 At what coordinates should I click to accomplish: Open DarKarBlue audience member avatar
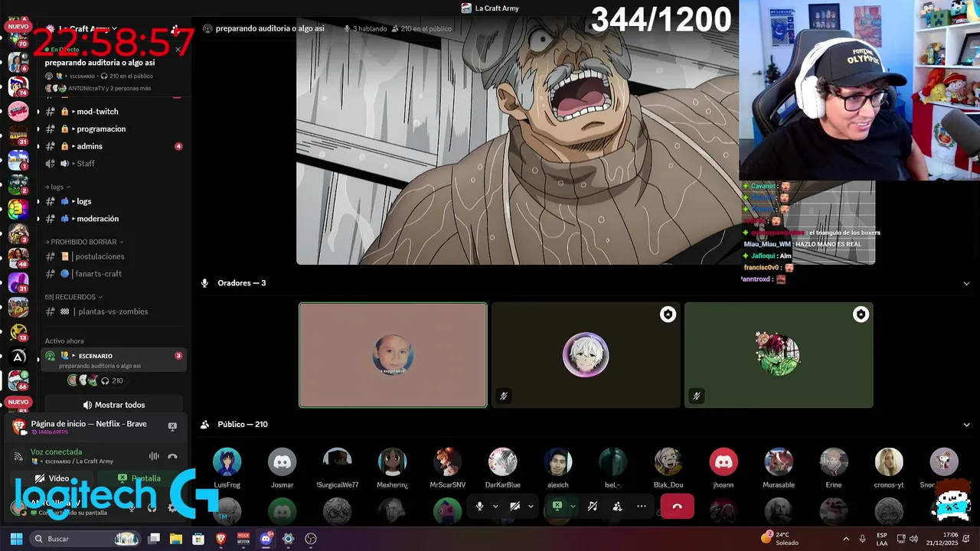coord(502,461)
